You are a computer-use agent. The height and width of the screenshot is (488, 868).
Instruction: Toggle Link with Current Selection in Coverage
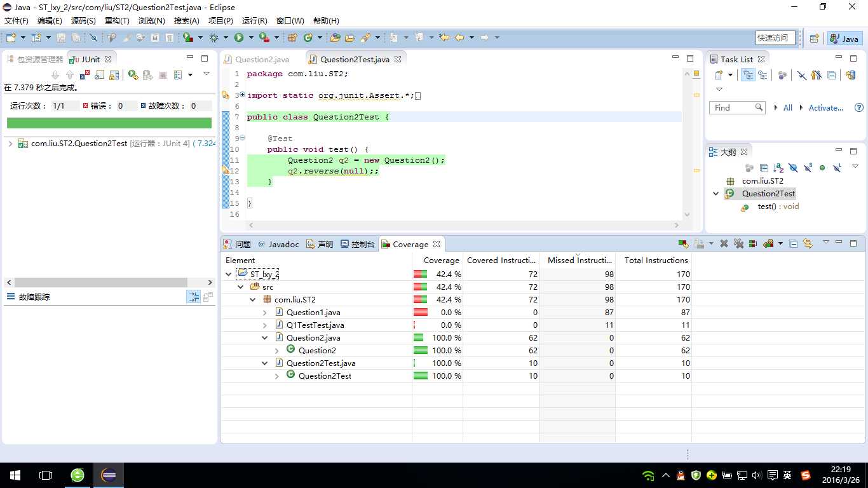point(808,243)
